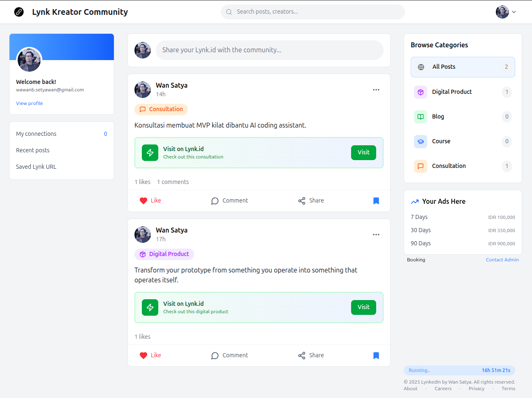
Task: Click the trending arrow icon by Your Ads Here
Action: (x=415, y=202)
